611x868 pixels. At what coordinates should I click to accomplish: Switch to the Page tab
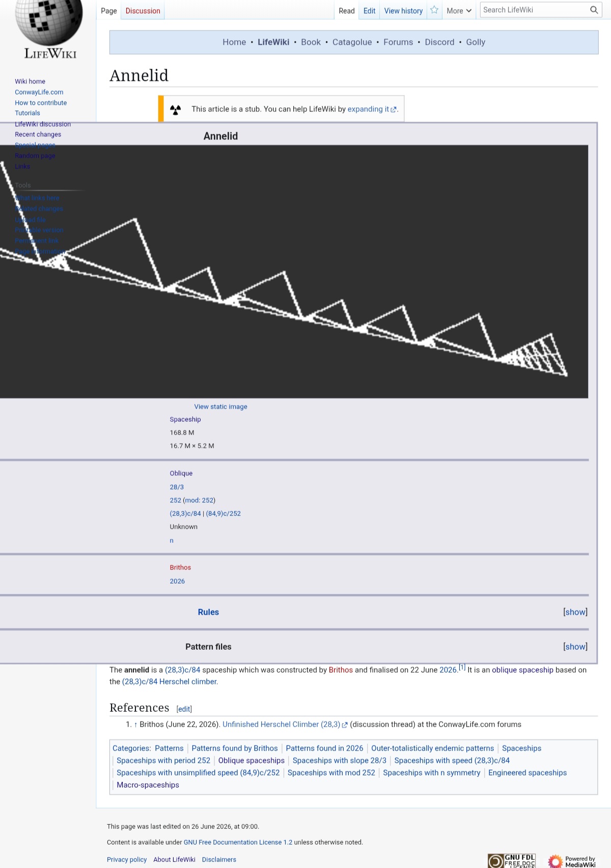coord(109,11)
